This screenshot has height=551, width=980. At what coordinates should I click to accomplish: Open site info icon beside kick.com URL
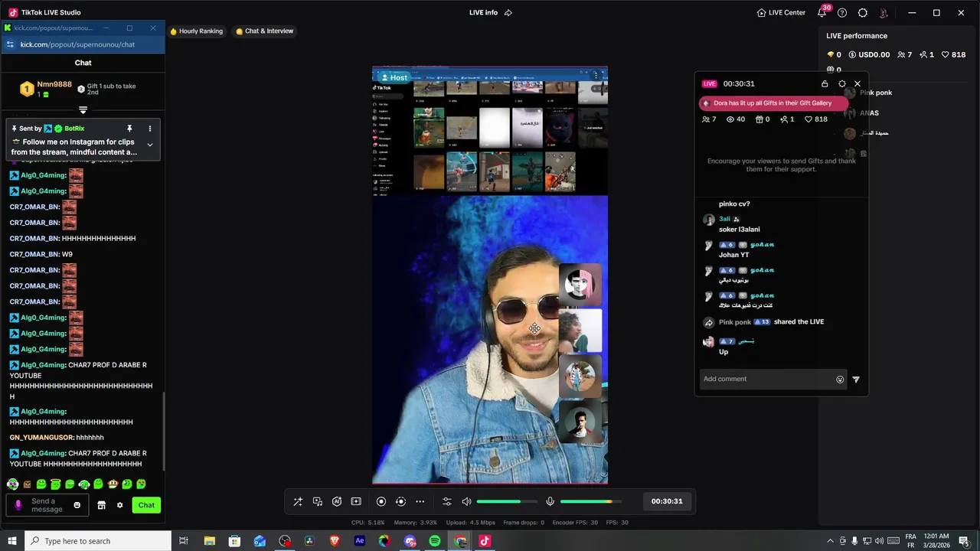[x=10, y=44]
